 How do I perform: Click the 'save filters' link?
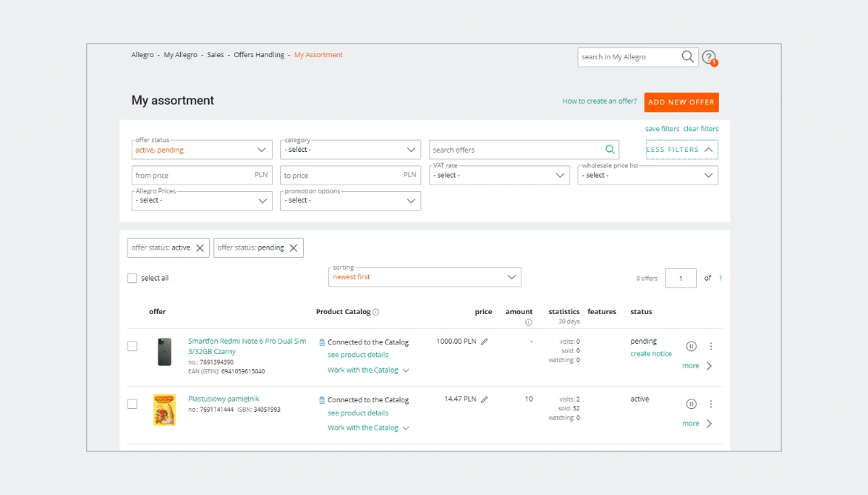pyautogui.click(x=663, y=129)
